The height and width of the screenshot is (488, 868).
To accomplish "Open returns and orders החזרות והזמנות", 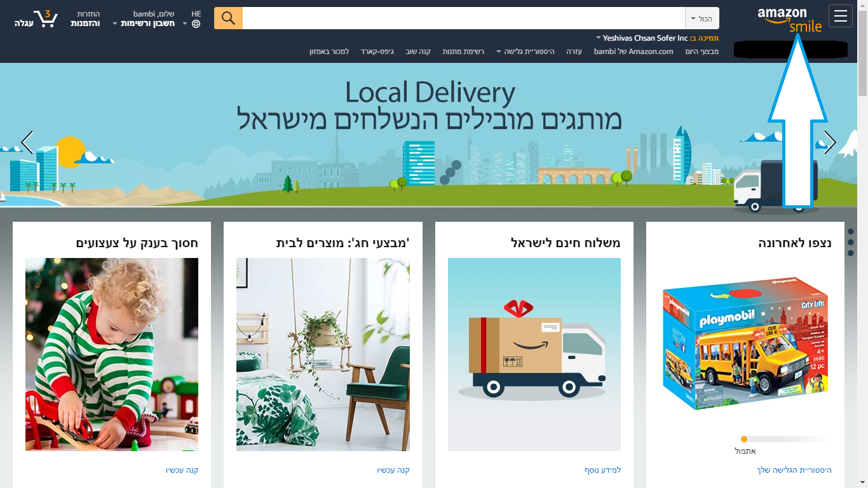I will coord(85,18).
